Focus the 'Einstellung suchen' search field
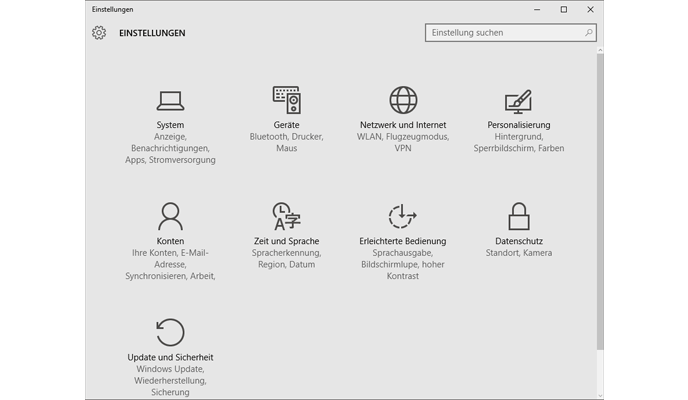 click(503, 33)
